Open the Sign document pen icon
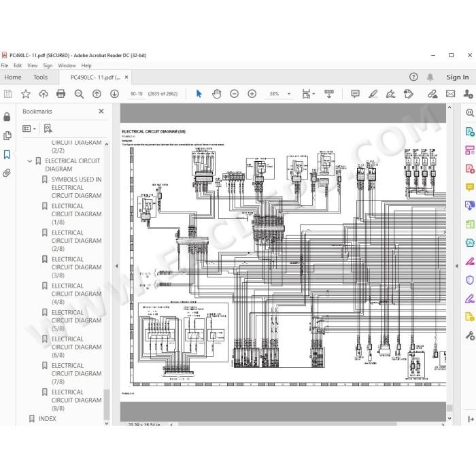476x476 pixels. click(390, 94)
